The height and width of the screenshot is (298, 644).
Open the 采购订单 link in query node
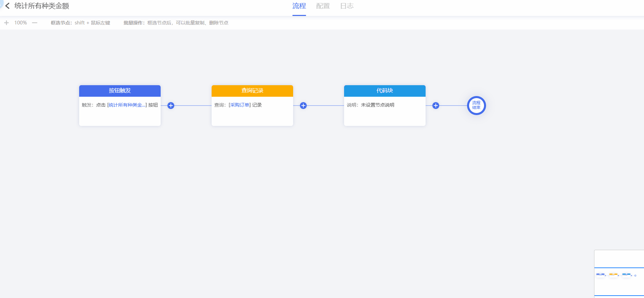[x=240, y=105]
